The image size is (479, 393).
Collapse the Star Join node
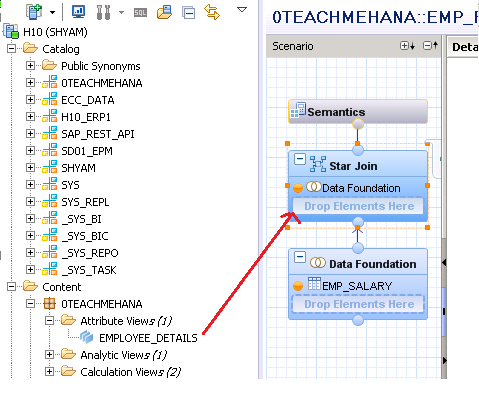click(299, 159)
